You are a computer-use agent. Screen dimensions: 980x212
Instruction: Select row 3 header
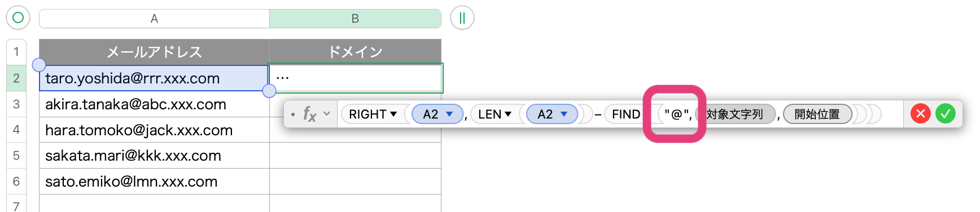pyautogui.click(x=16, y=104)
